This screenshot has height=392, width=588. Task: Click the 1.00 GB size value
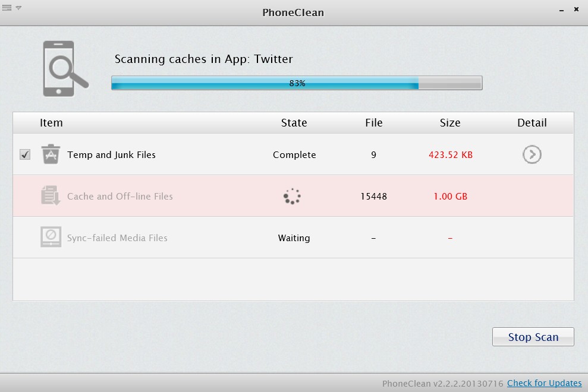451,197
